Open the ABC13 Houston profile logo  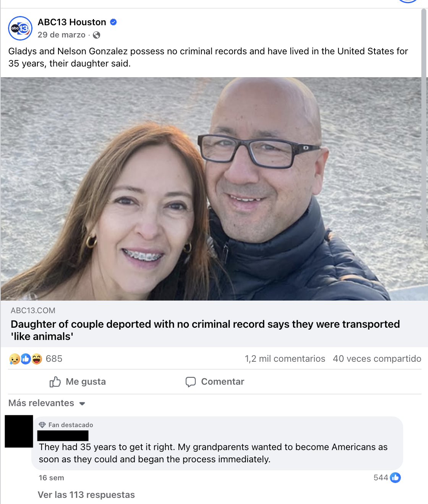20,28
